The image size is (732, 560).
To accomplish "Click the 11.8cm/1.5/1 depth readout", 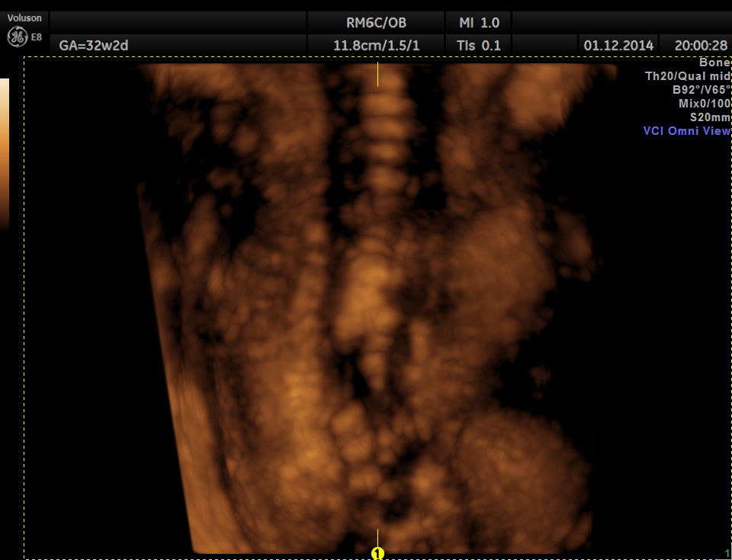I will point(376,45).
